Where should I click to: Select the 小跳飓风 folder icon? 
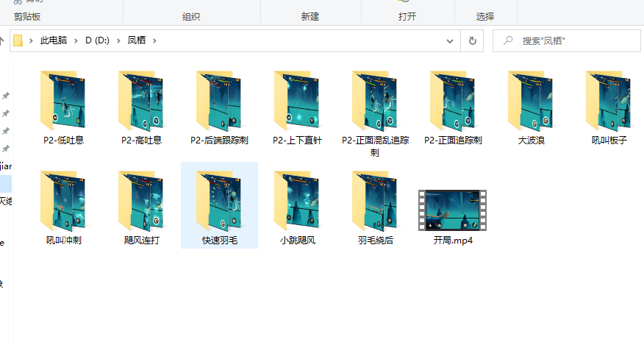point(296,201)
